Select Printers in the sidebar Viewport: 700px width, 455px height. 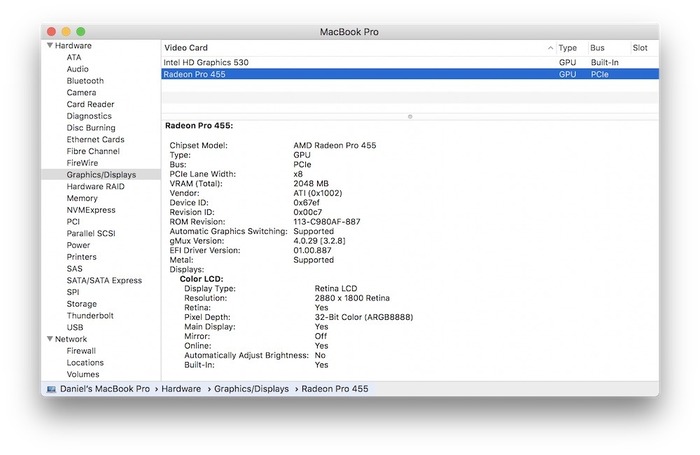pos(82,257)
